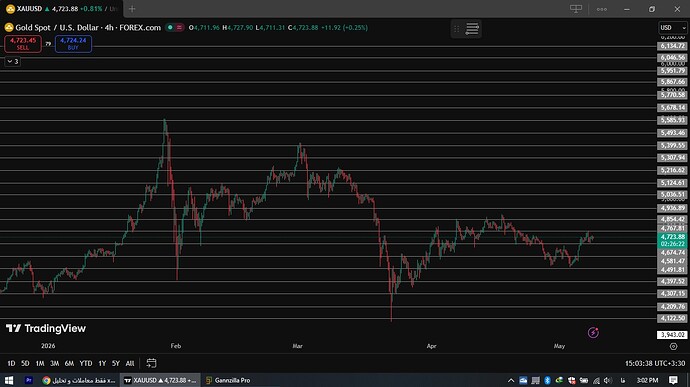Click the 4,122.50 price label

pos(672,318)
